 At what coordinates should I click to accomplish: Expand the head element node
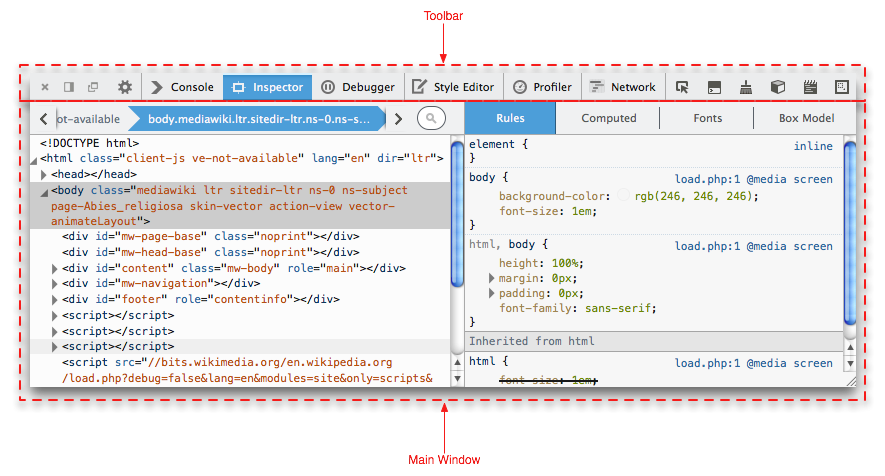pos(44,175)
